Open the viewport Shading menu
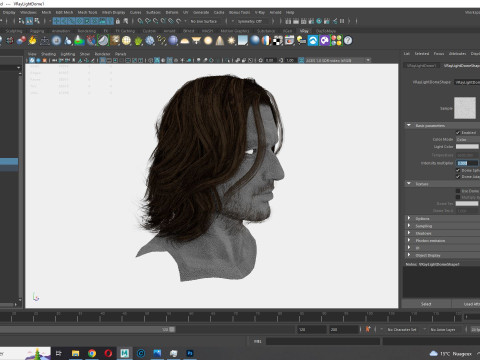Image resolution: width=480 pixels, height=360 pixels. pos(48,54)
